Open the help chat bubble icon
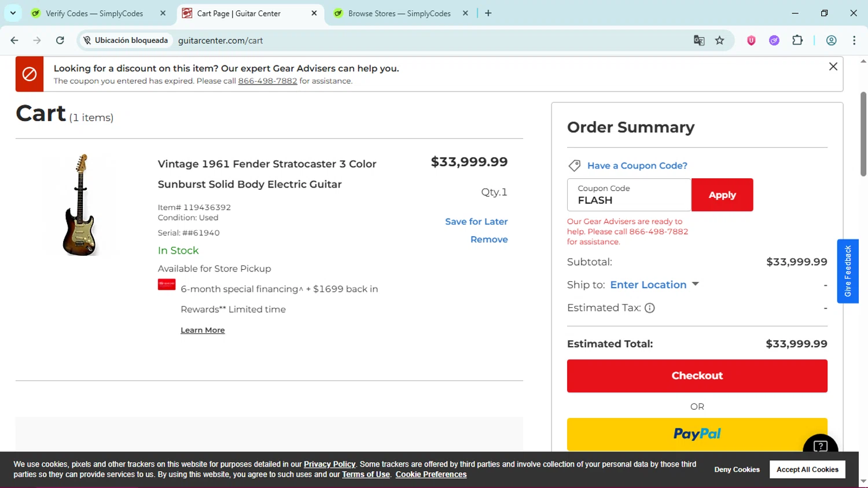This screenshot has height=488, width=868. click(821, 445)
